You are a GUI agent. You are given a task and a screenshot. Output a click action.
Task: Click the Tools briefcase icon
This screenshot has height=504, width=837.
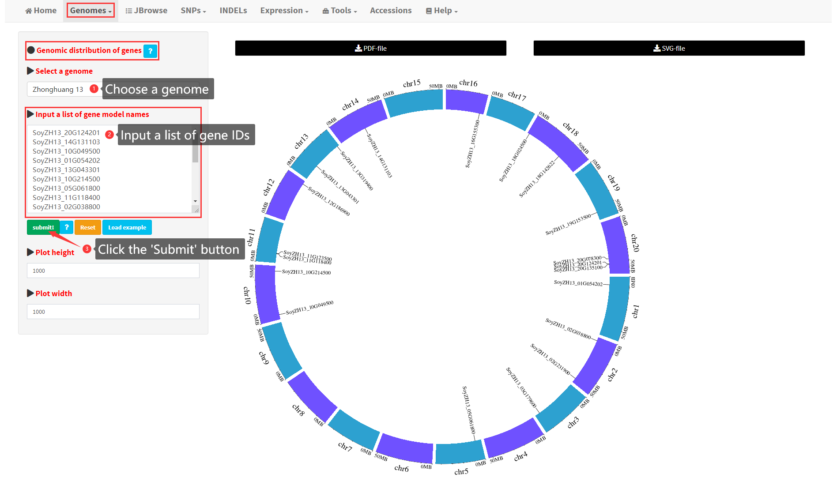325,11
